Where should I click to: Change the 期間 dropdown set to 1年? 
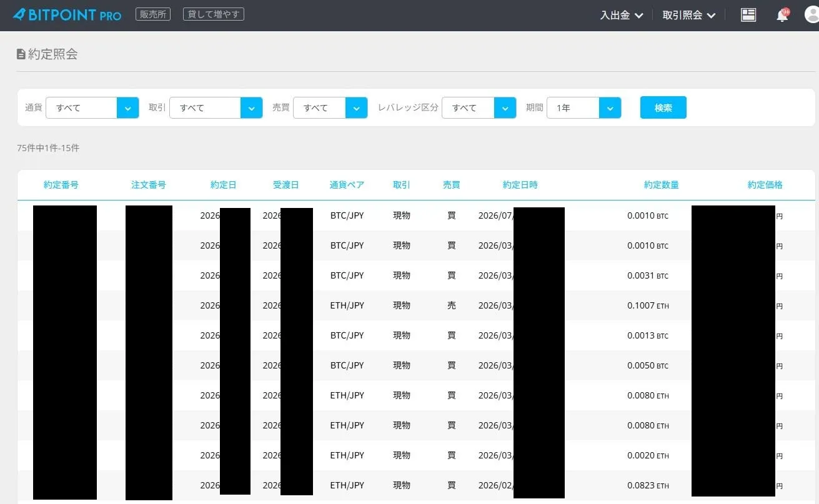(584, 107)
